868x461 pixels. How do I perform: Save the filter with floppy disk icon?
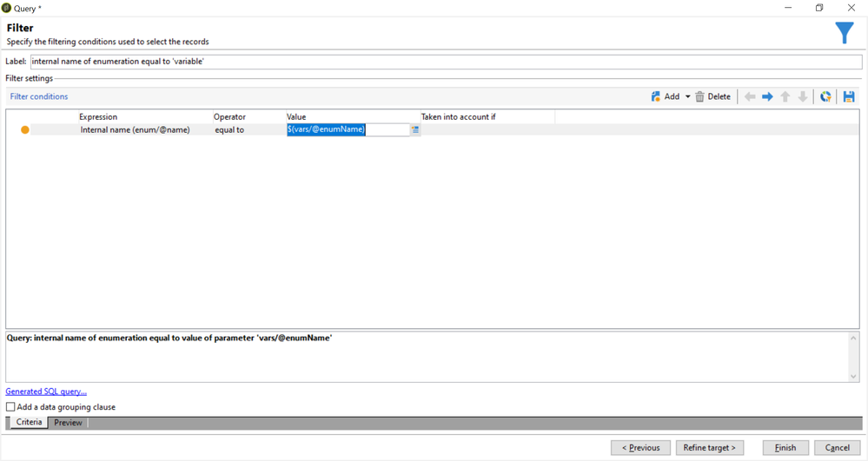pyautogui.click(x=849, y=97)
